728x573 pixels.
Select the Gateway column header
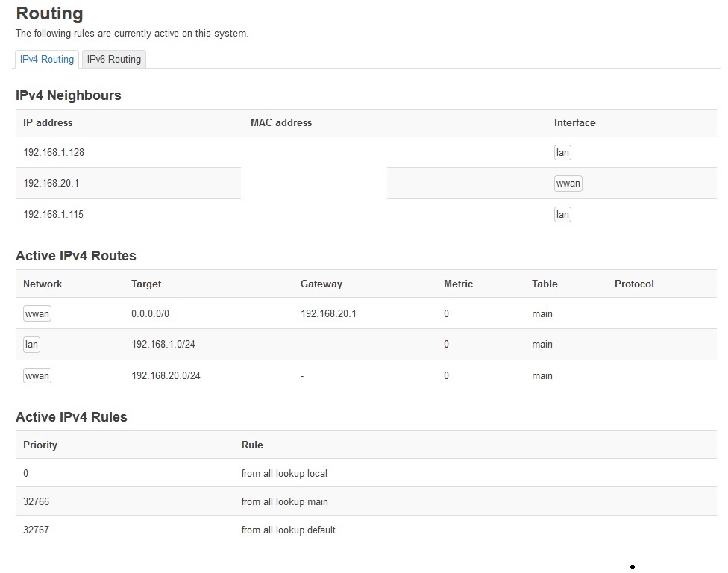coord(321,284)
